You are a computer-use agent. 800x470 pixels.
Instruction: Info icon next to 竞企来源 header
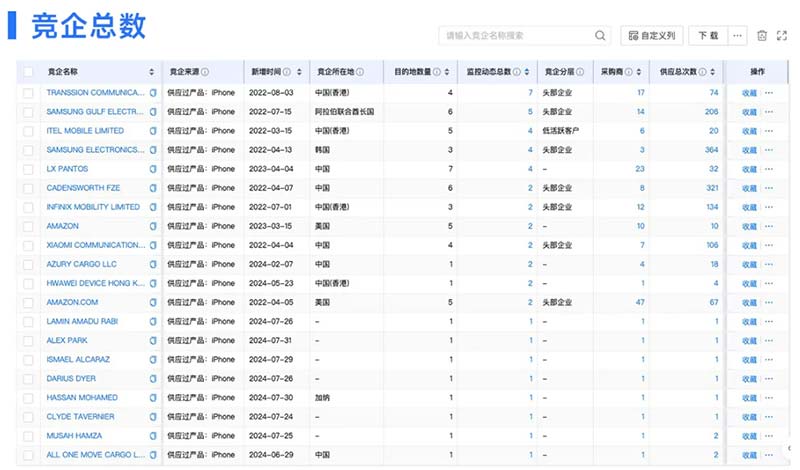[x=205, y=72]
